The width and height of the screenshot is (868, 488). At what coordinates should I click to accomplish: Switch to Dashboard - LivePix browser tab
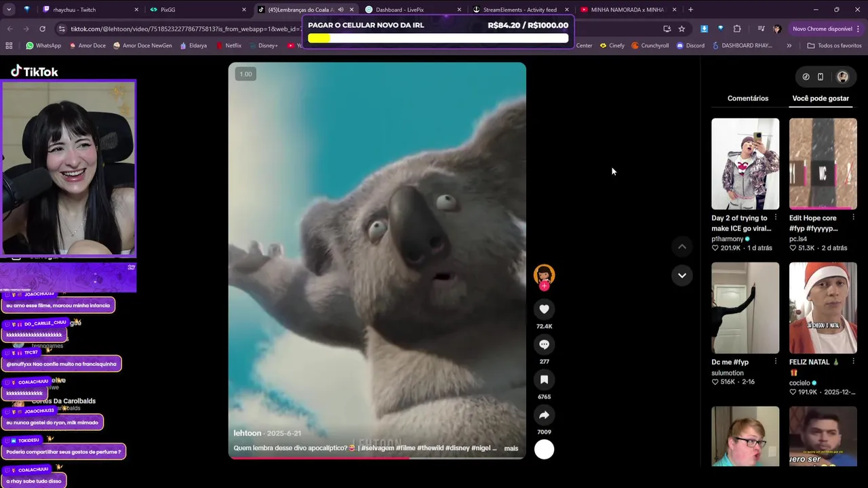pyautogui.click(x=414, y=9)
